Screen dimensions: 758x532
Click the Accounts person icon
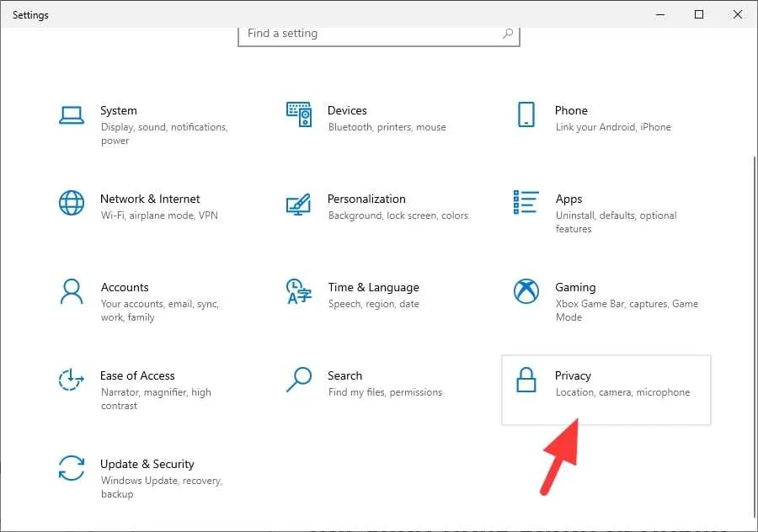click(x=72, y=291)
